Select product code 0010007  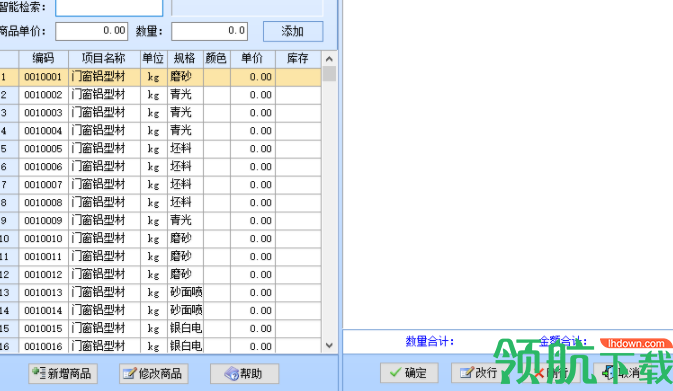[x=43, y=185]
